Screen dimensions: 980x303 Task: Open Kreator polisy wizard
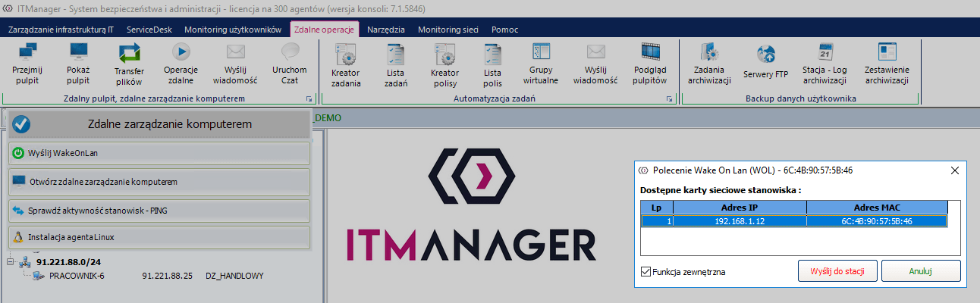pyautogui.click(x=444, y=65)
